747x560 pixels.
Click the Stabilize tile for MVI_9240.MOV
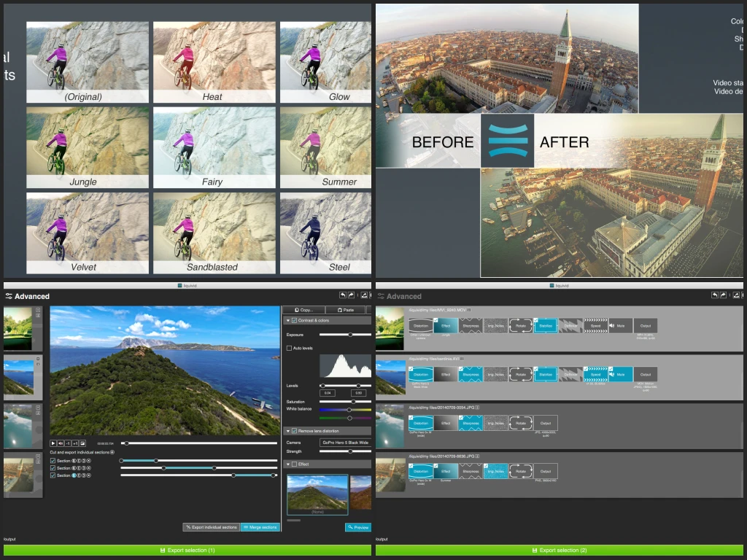(546, 325)
